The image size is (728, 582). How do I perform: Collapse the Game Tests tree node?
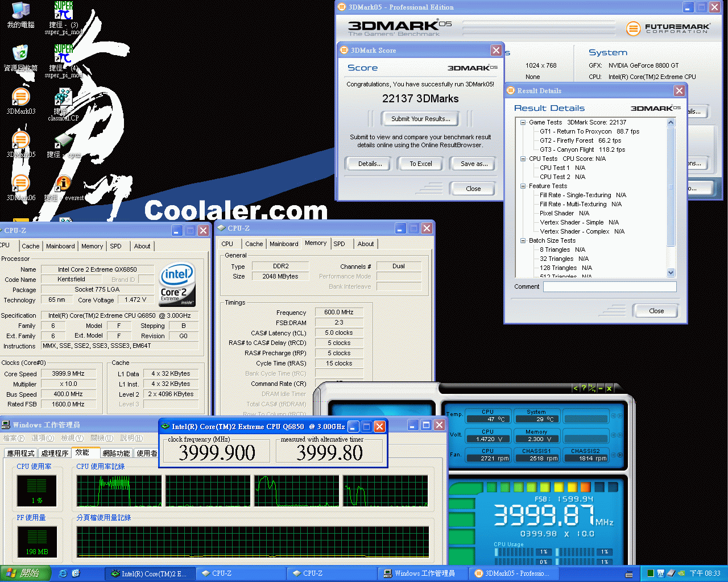click(523, 122)
